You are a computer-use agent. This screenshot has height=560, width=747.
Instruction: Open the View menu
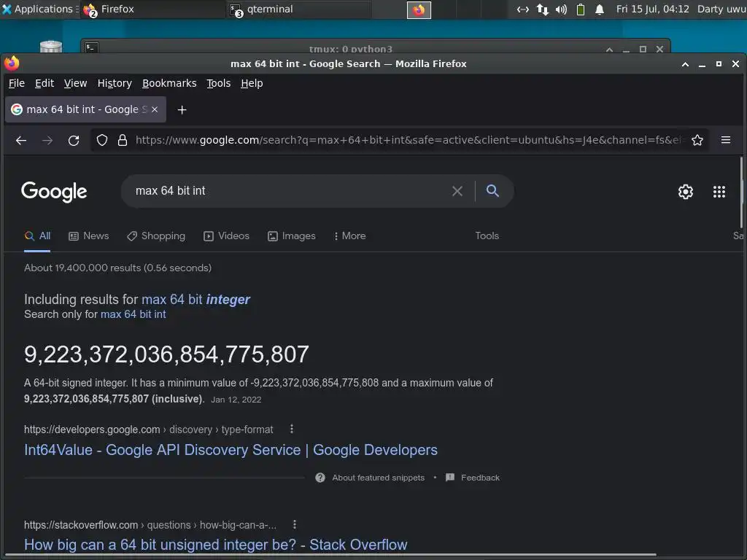pos(75,83)
